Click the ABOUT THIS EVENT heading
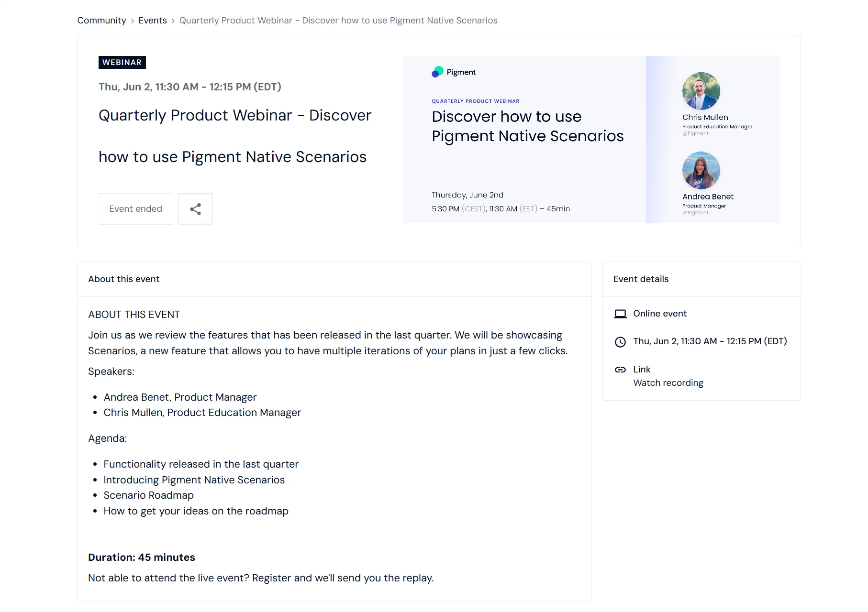 click(x=134, y=315)
